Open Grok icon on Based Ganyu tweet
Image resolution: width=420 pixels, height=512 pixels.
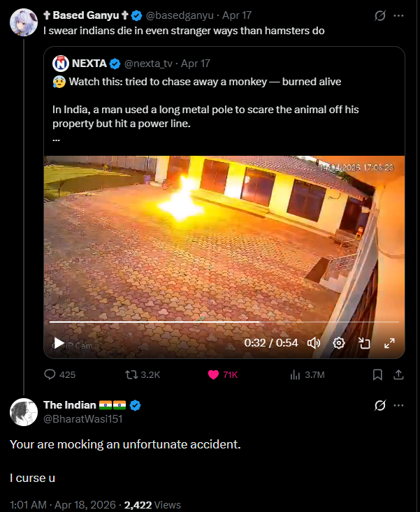(x=382, y=15)
